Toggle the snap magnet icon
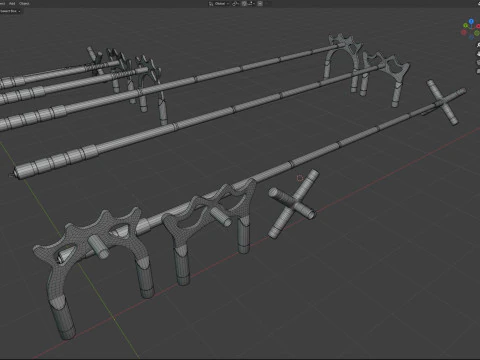480x360 pixels. [244, 4]
